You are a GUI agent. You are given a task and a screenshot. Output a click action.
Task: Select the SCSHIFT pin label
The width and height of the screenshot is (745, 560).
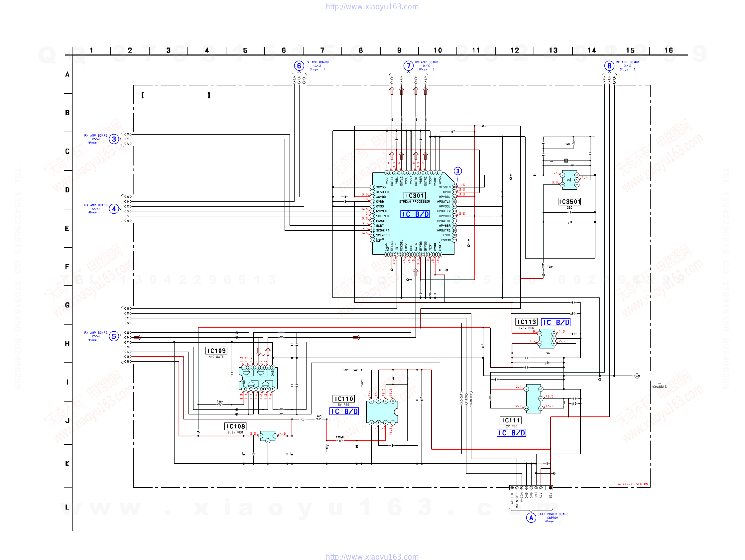[383, 231]
